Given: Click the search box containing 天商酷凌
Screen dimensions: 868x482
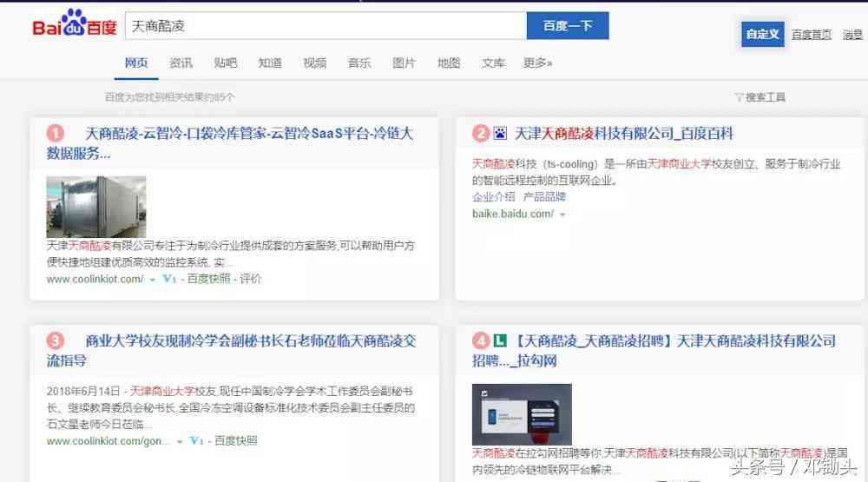Looking at the screenshot, I should point(325,26).
